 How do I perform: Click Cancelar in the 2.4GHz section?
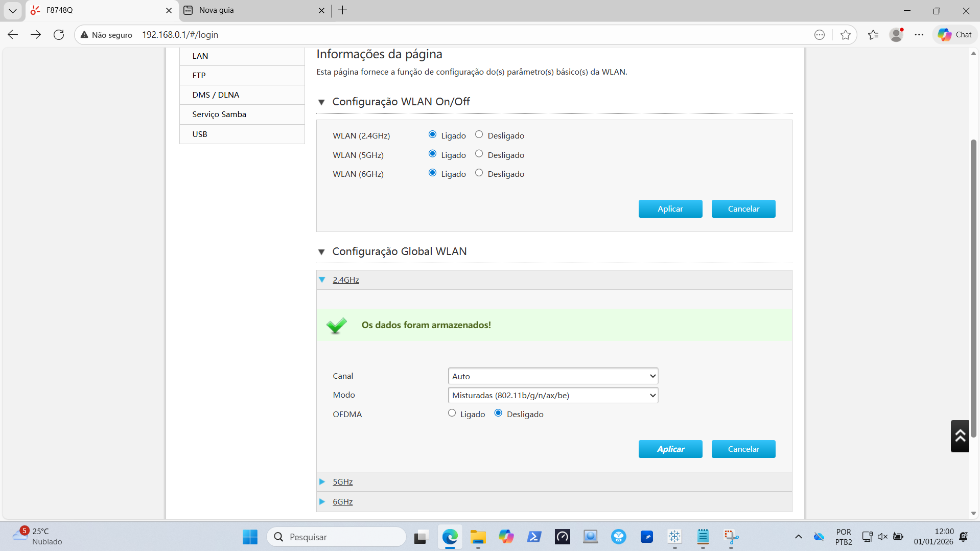(x=743, y=449)
